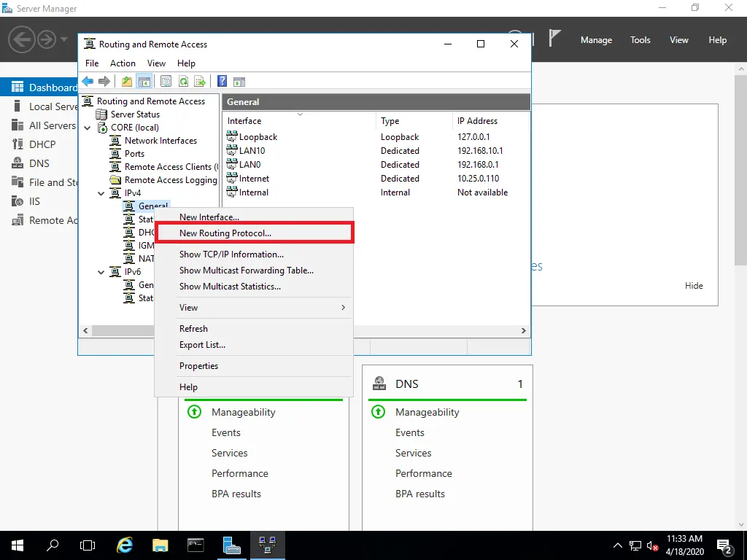Choose New Routing Protocol... from context menu
The image size is (747, 560).
click(254, 233)
